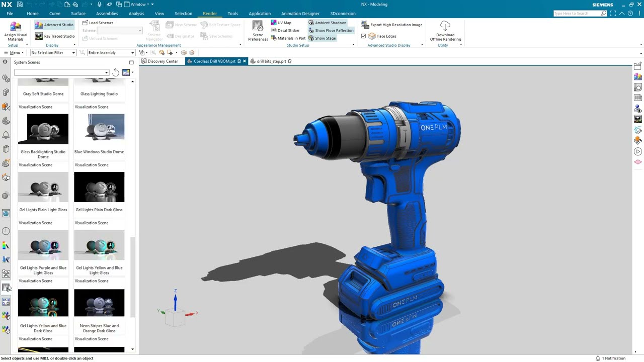Collapse the ribbon with the up chevron
This screenshot has height=362, width=644.
(622, 14)
